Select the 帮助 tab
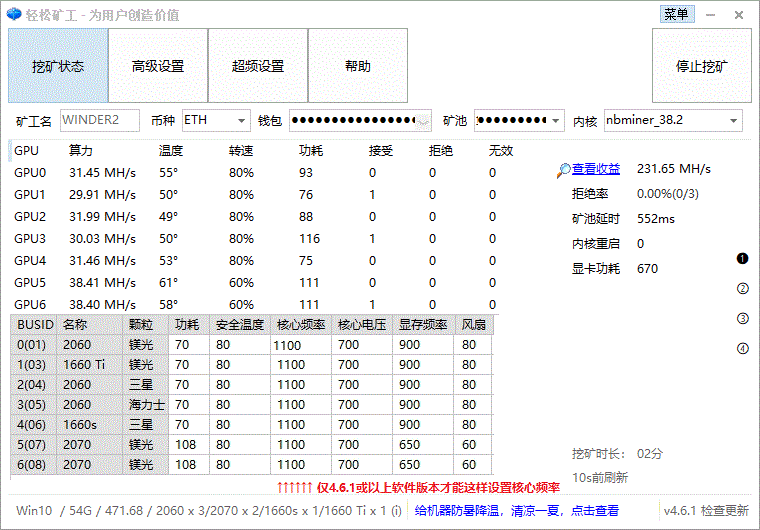760x530 pixels. point(357,66)
